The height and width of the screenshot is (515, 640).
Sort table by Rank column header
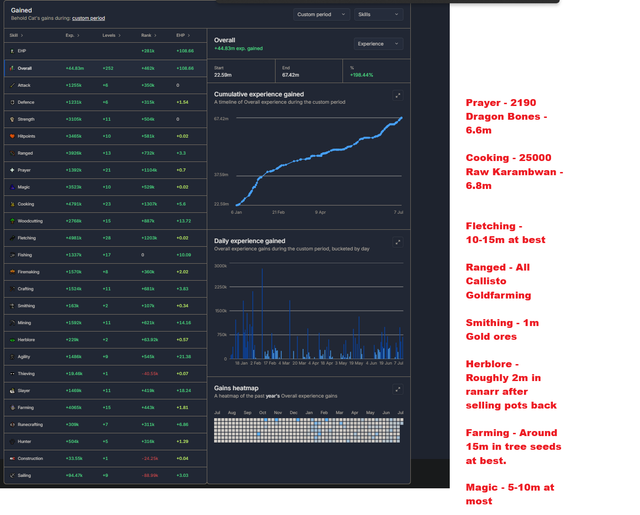pos(149,36)
